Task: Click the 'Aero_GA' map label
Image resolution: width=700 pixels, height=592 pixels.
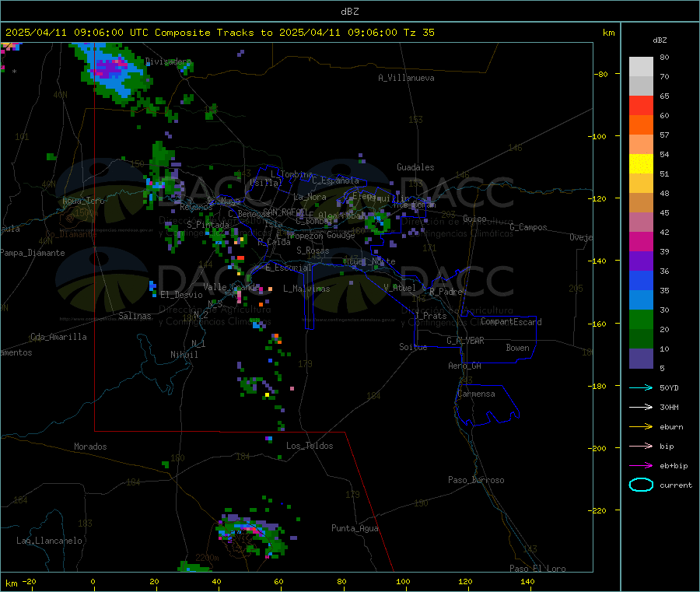Action: (464, 366)
